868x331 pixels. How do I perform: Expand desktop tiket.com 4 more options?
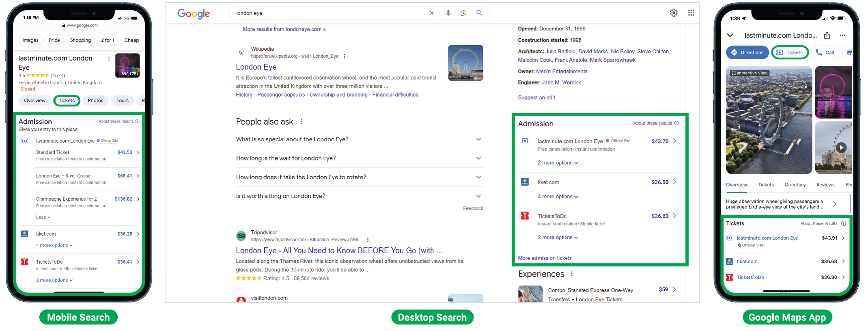[558, 197]
